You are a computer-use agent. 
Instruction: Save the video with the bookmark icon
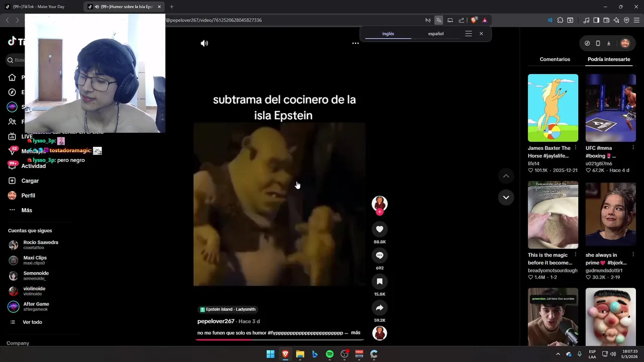click(x=379, y=282)
